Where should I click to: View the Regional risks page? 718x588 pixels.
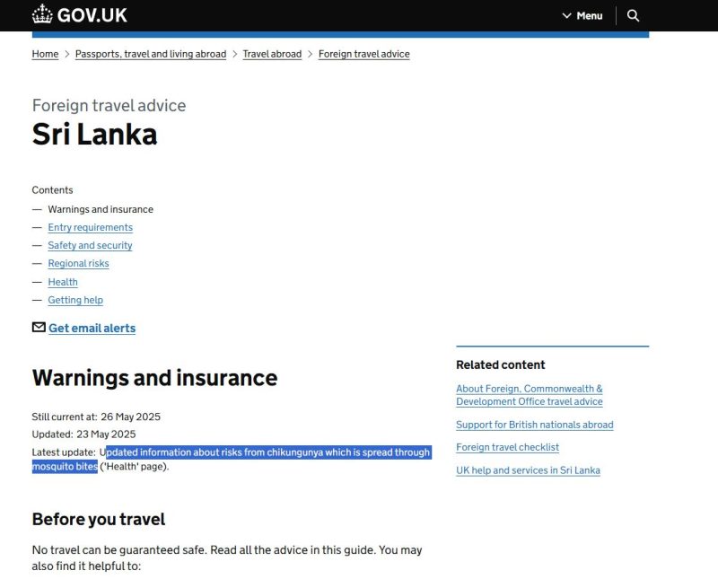(78, 263)
